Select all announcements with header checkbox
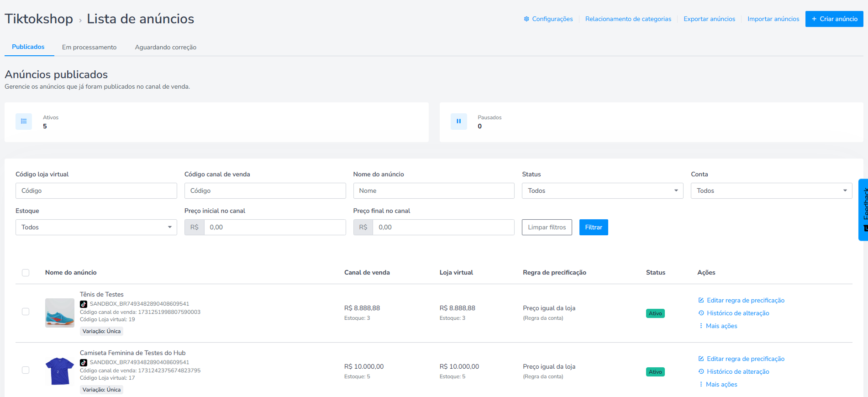868x397 pixels. [26, 273]
